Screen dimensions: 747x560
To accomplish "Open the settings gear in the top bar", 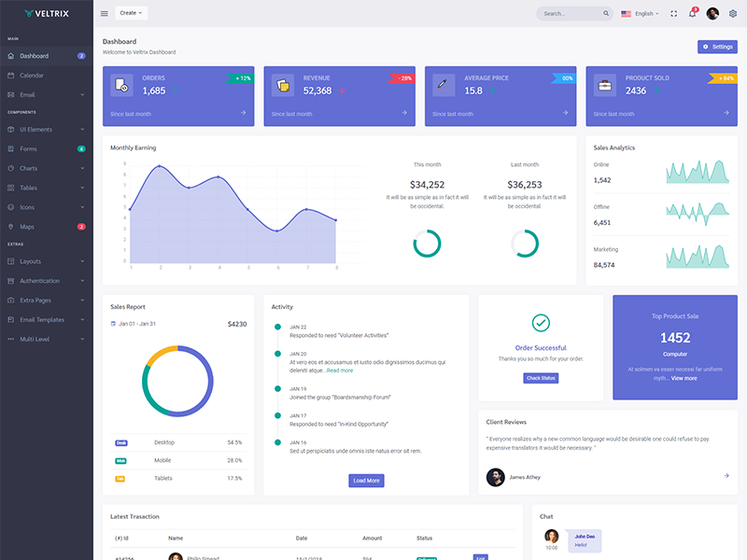I will click(x=733, y=13).
